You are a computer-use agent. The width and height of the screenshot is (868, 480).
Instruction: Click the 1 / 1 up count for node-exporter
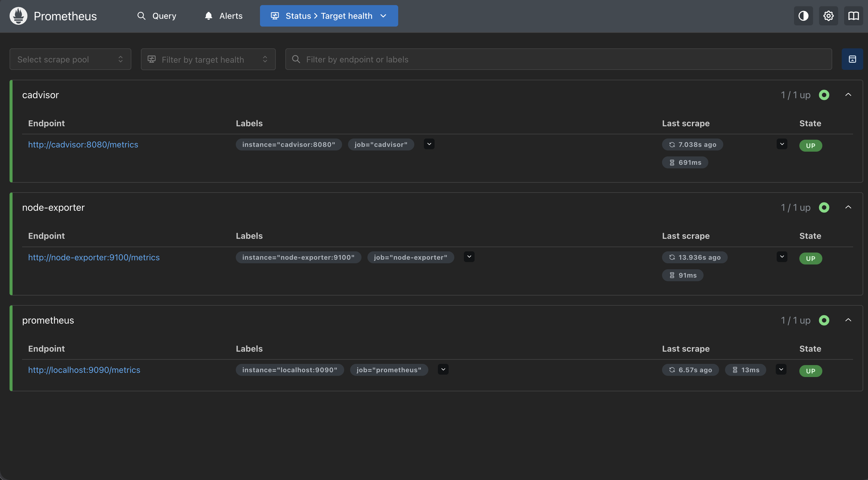point(795,208)
